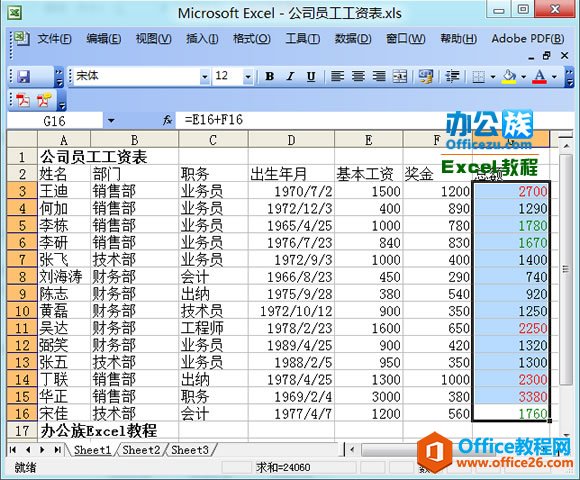
Task: Center-align text using toolbar icon
Action: [358, 77]
